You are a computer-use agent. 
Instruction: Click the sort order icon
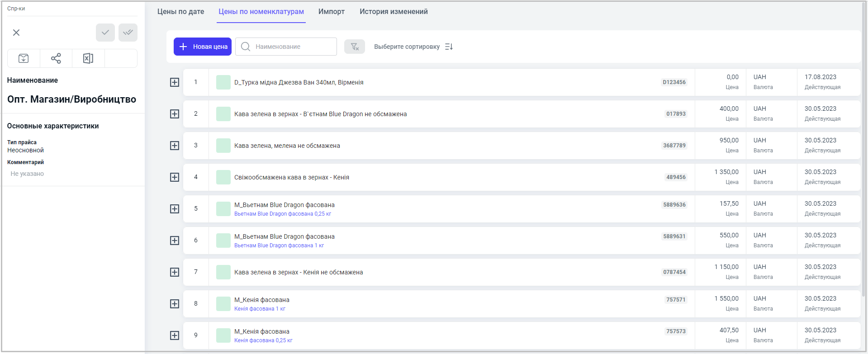click(449, 47)
